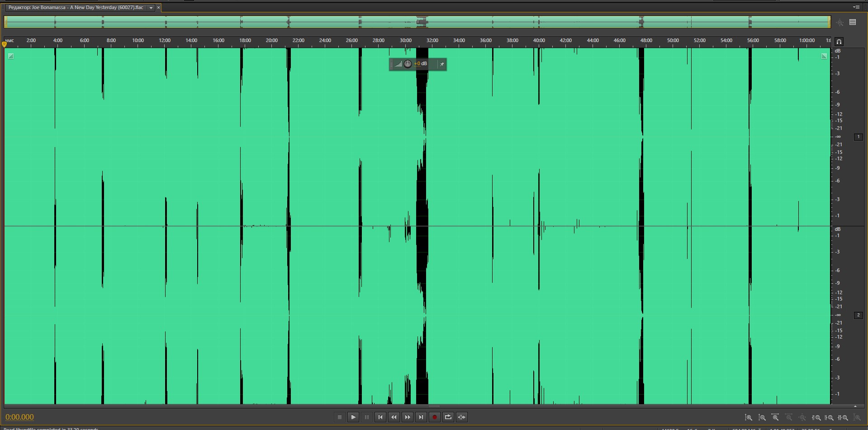Toggle the Skip Selection button
868x430 pixels.
(x=462, y=417)
